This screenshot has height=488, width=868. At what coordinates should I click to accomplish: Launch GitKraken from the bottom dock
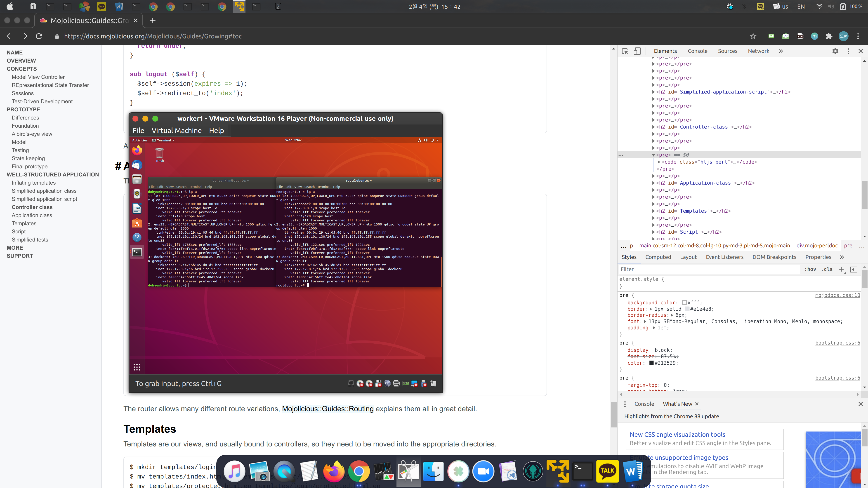(x=533, y=471)
